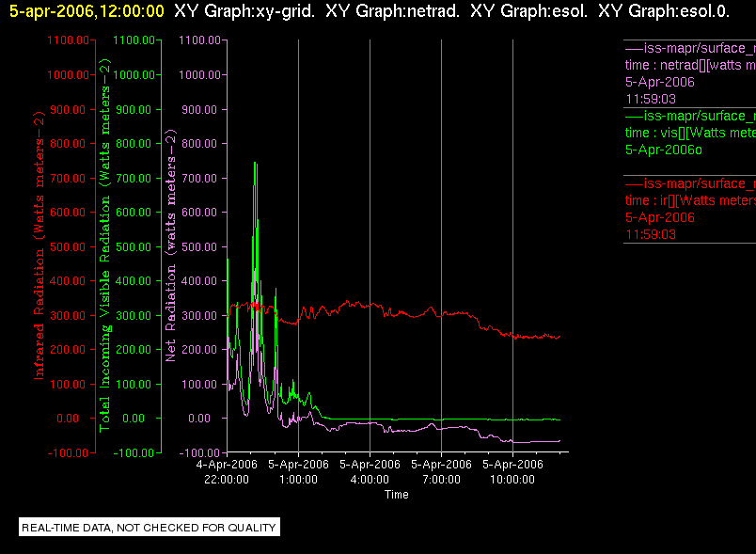Click the title text XY Graph:netrad.
This screenshot has width=756, height=554.
point(392,11)
